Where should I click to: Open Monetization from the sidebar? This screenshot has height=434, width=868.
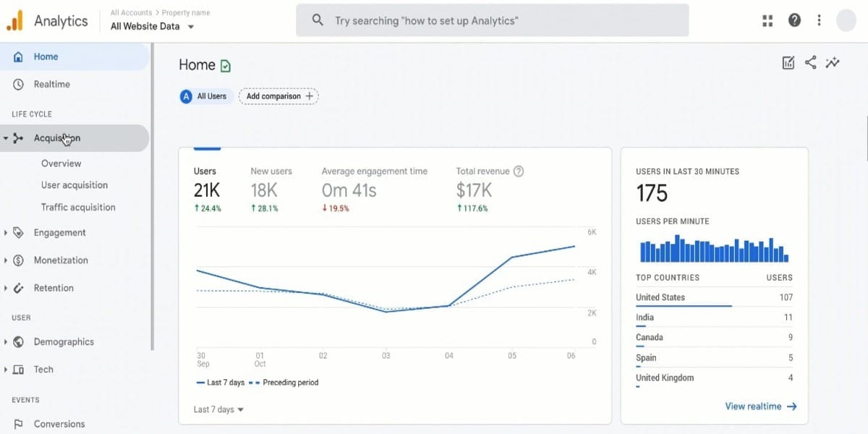point(17,260)
